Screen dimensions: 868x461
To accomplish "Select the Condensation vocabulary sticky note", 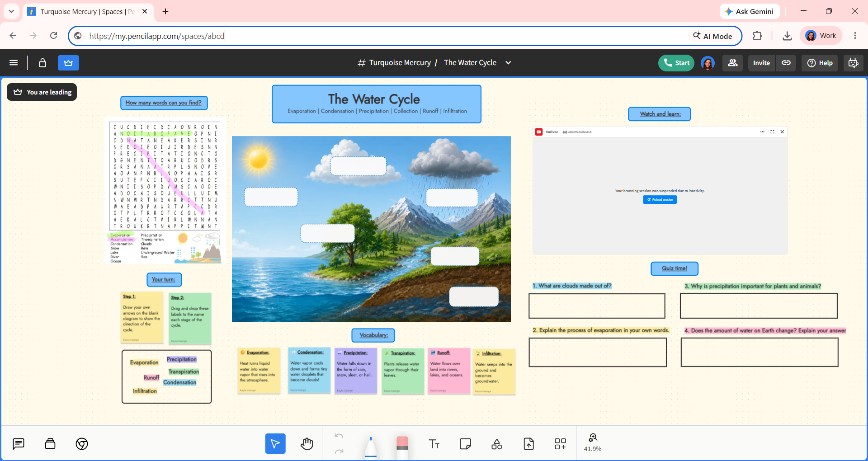I will tap(309, 371).
